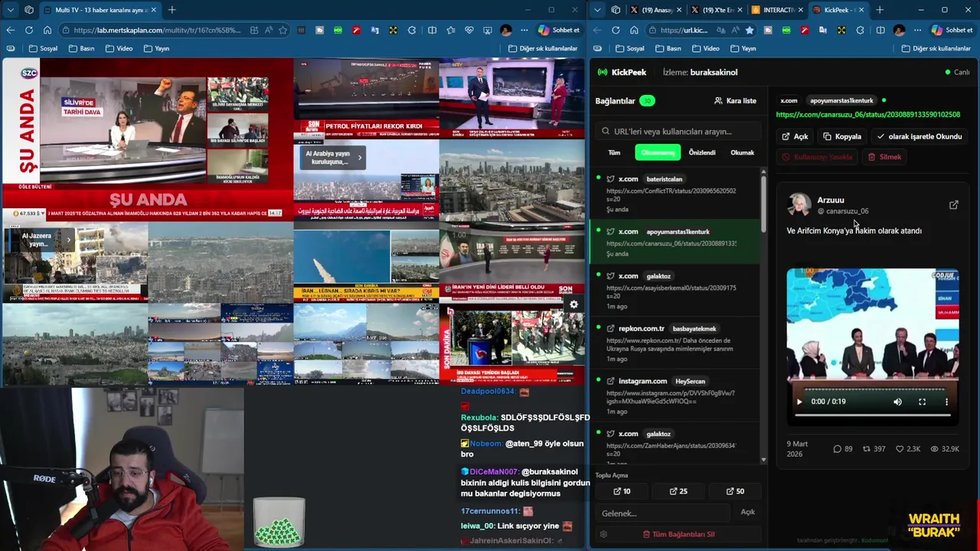Open tweet in new window icon
The width and height of the screenshot is (980, 551).
953,205
